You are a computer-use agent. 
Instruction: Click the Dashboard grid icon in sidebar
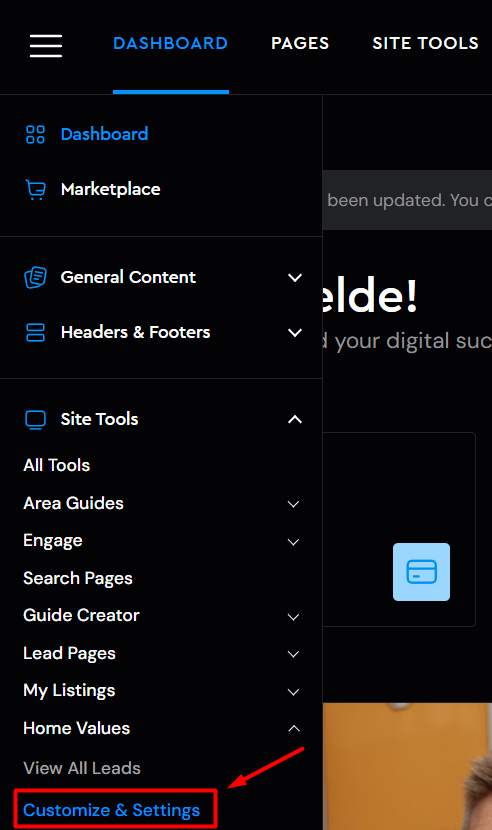pos(35,134)
